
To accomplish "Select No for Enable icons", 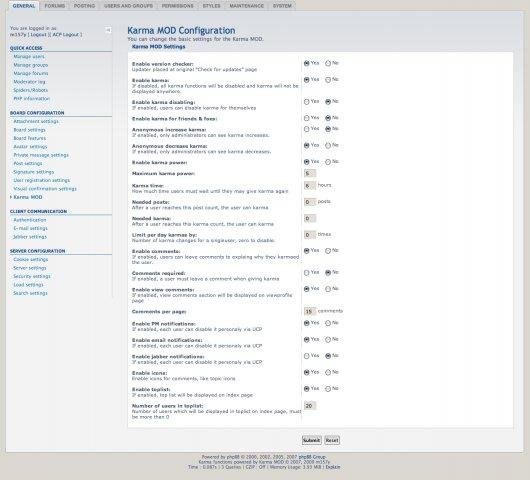I will (328, 373).
